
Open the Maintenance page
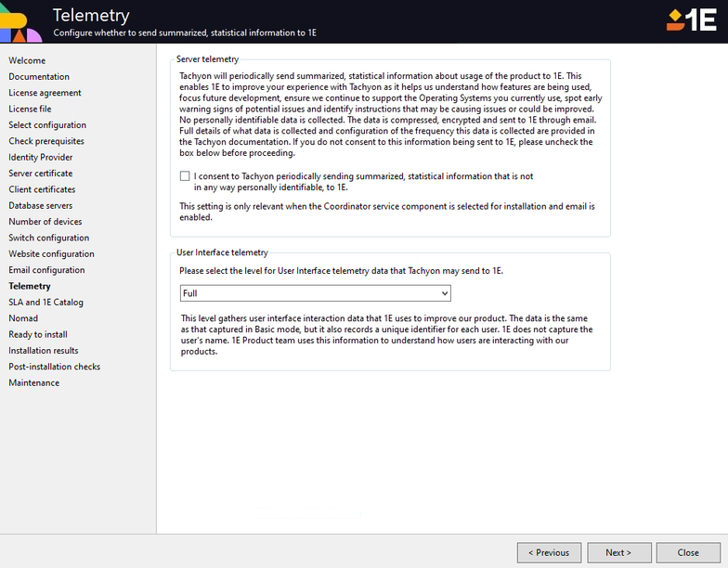[34, 382]
